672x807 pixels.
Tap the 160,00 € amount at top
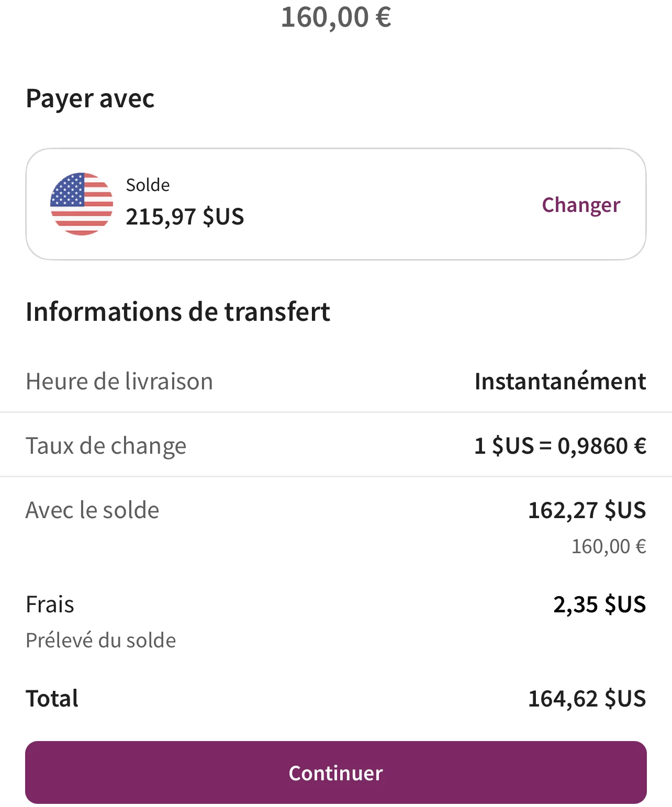point(336,17)
